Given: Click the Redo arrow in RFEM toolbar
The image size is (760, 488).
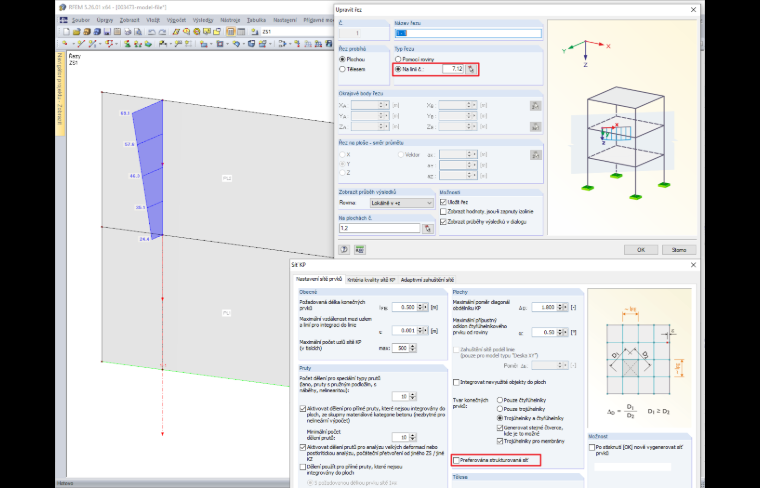Looking at the screenshot, I should click(x=162, y=31).
